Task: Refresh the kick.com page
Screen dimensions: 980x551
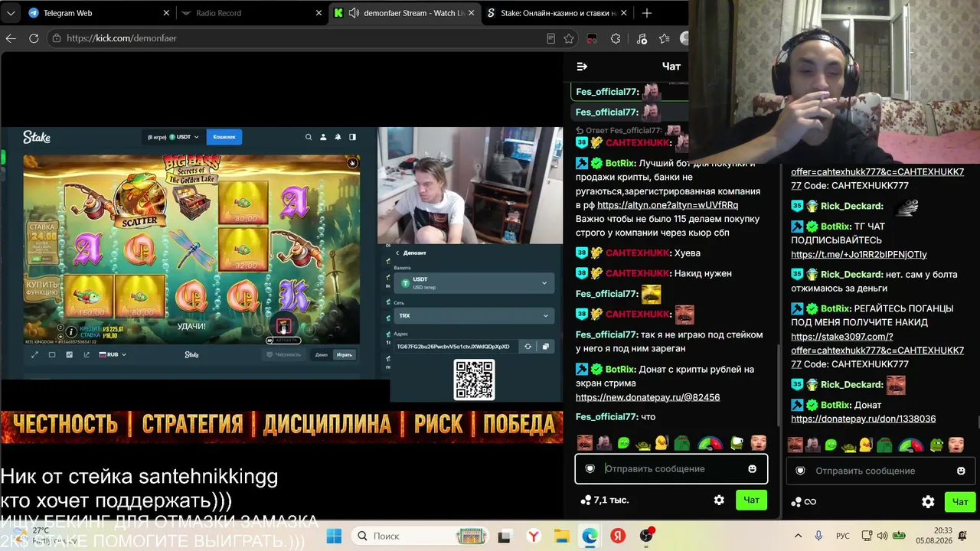Action: tap(34, 38)
